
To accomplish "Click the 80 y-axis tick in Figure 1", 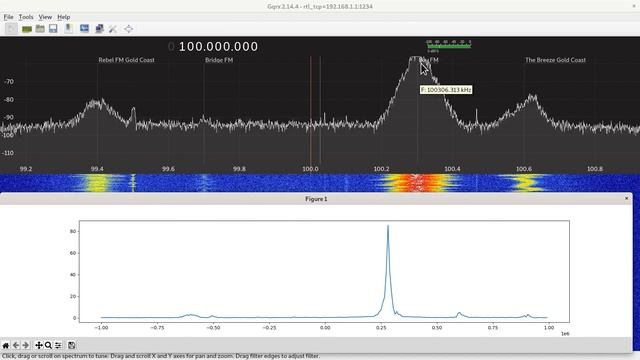I will coord(73,231).
